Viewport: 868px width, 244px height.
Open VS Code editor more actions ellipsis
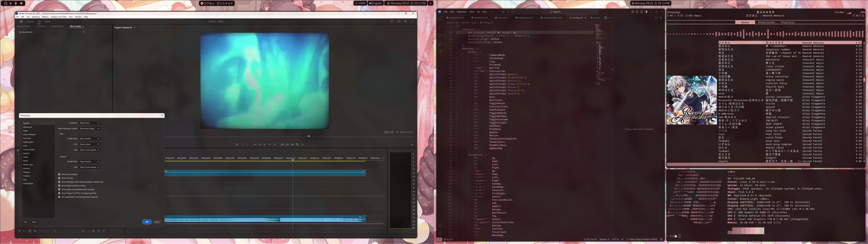[x=610, y=17]
